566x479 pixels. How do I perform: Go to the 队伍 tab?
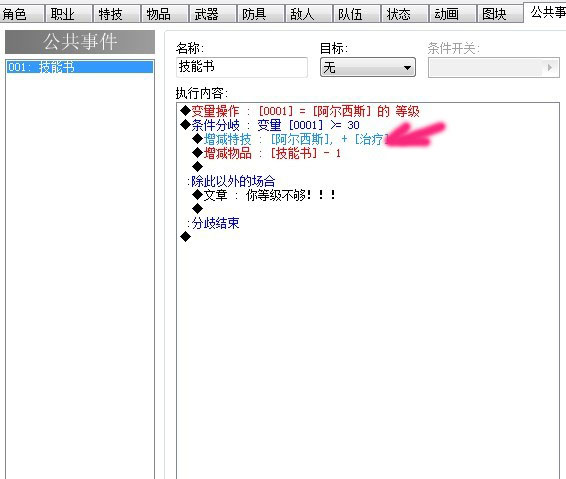(x=356, y=14)
